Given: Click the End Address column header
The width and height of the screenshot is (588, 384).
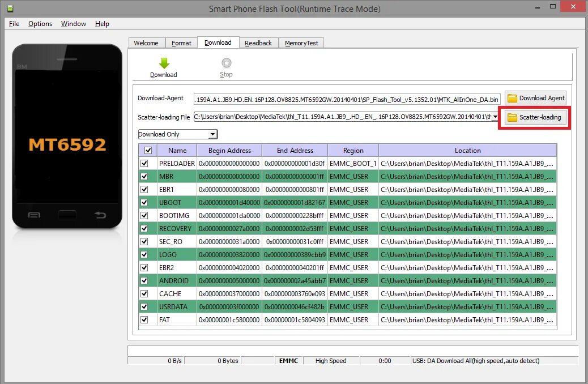Looking at the screenshot, I should point(295,151).
